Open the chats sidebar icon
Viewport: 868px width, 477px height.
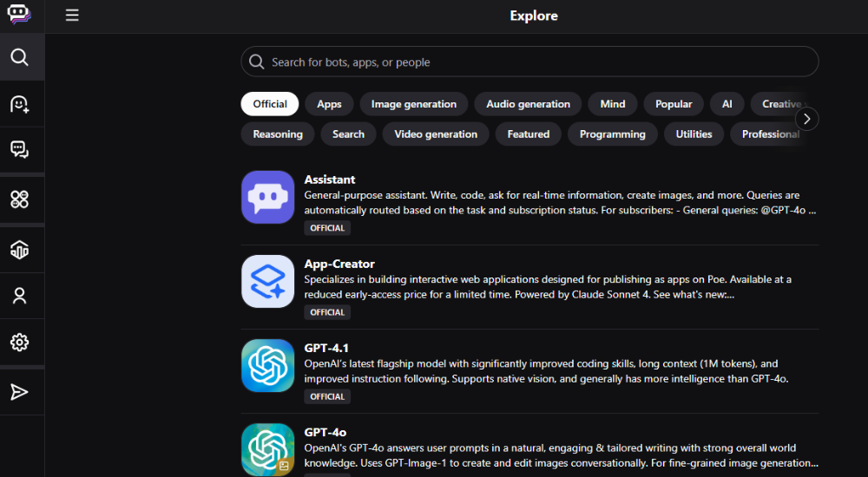19,149
